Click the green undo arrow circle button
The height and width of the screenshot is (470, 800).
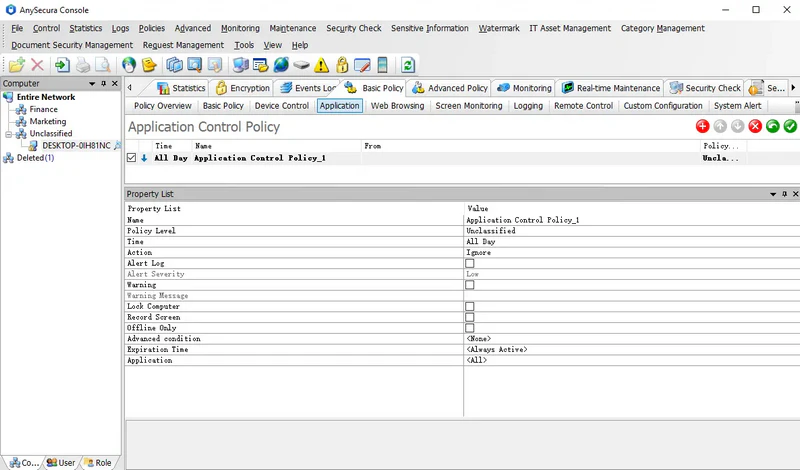(772, 126)
